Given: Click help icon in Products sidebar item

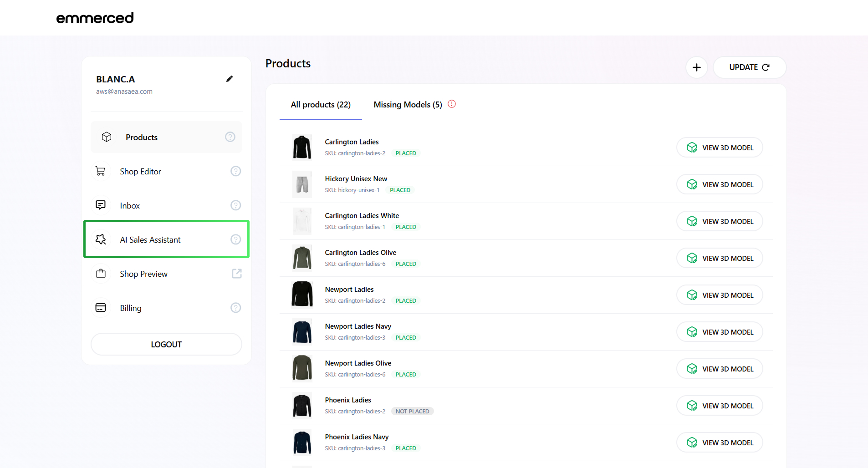Looking at the screenshot, I should [x=230, y=137].
